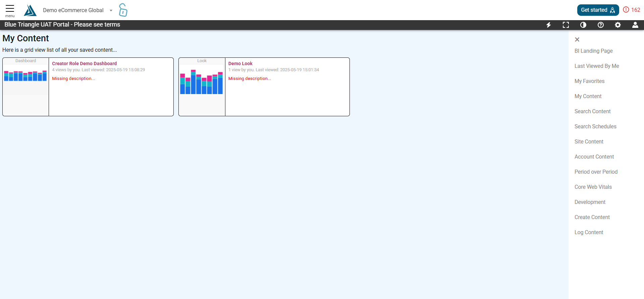
Task: Toggle fullscreen mode icon
Action: click(x=566, y=25)
